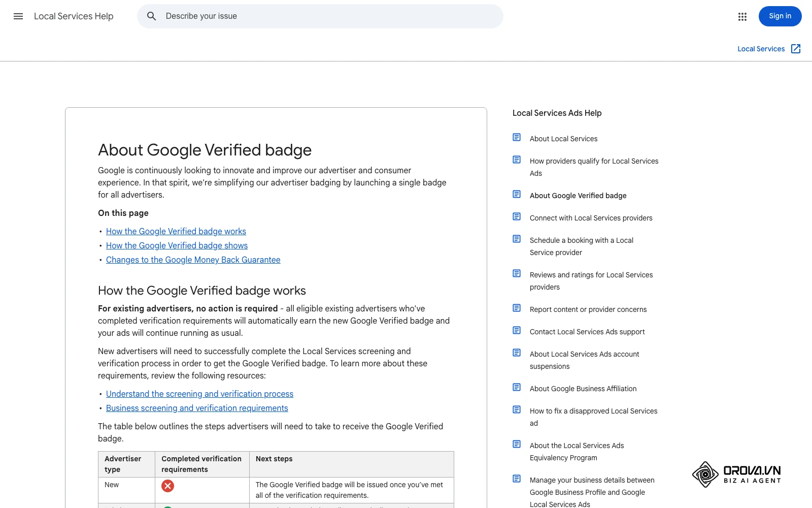
Task: Click the article icon beside About Local Services
Action: 517,137
